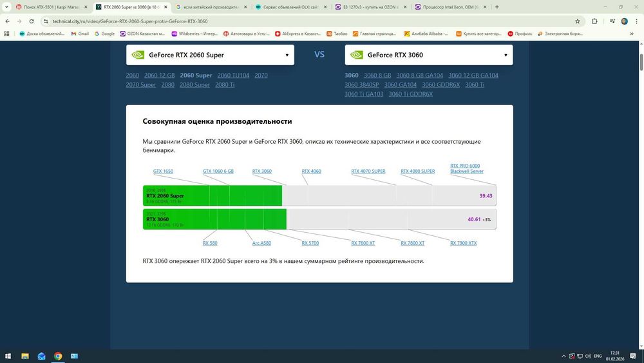Viewport: 644px width, 363px height.
Task: Click the RX 580 chart label
Action: (210, 243)
